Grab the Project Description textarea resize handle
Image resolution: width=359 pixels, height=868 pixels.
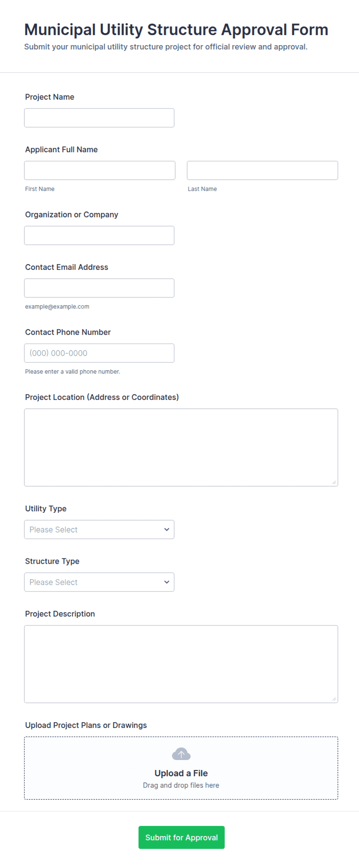334,699
